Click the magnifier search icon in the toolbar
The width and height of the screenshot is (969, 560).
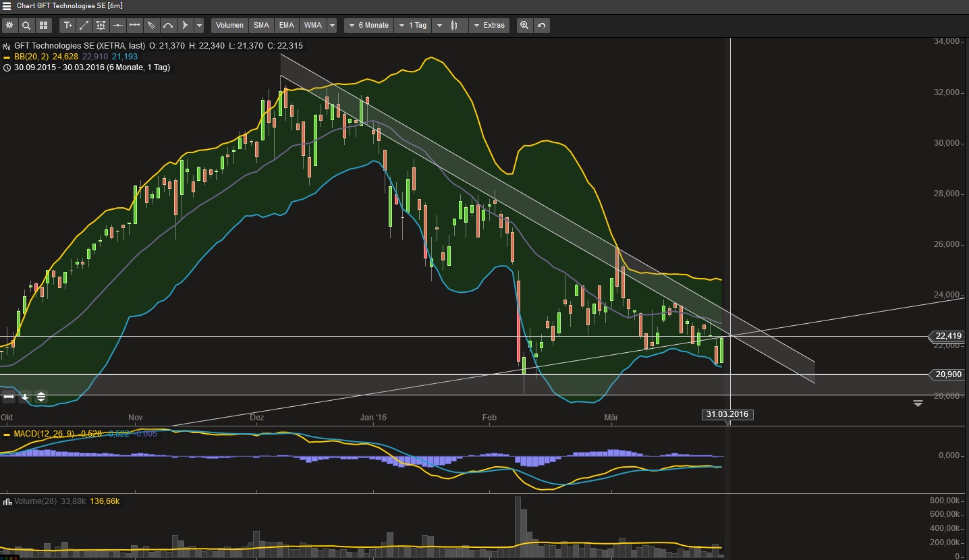click(26, 26)
